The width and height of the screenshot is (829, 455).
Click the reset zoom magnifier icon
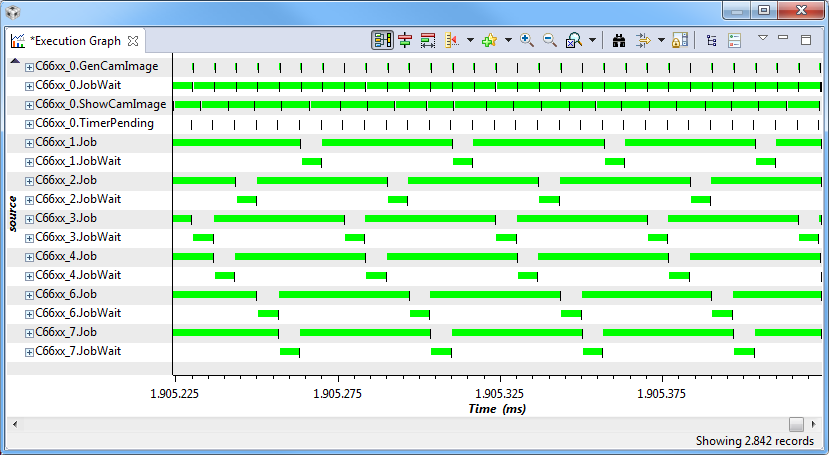573,40
